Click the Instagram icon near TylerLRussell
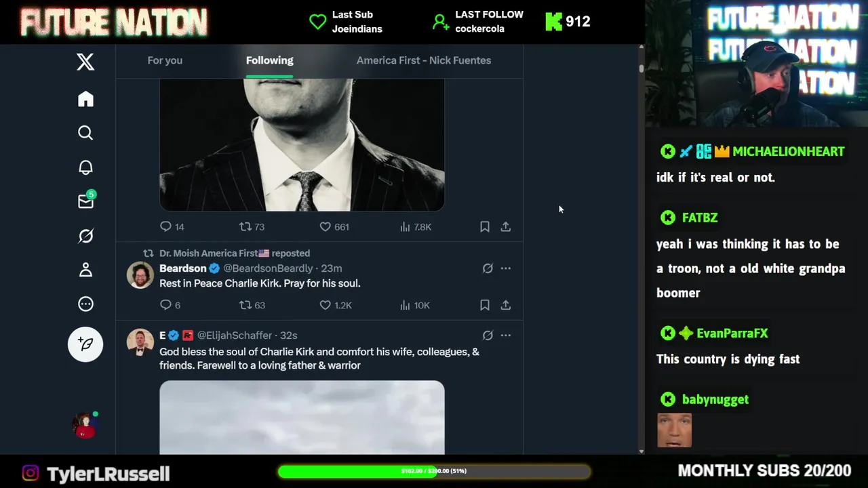The width and height of the screenshot is (868, 488). (x=31, y=472)
